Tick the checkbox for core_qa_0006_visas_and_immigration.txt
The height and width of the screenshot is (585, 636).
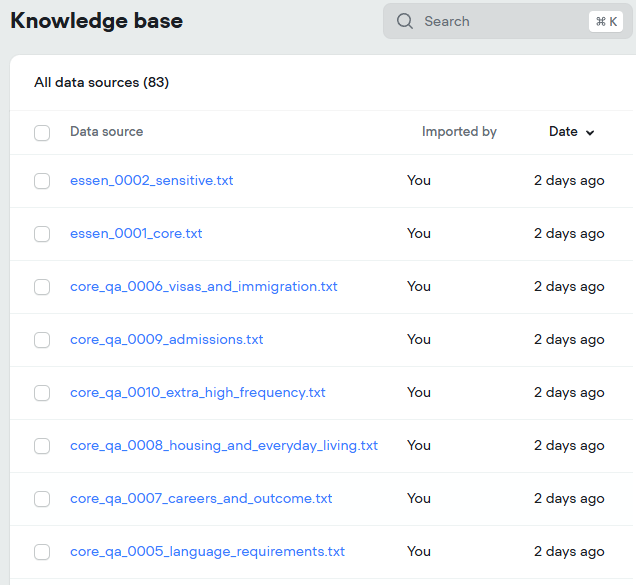pos(42,287)
